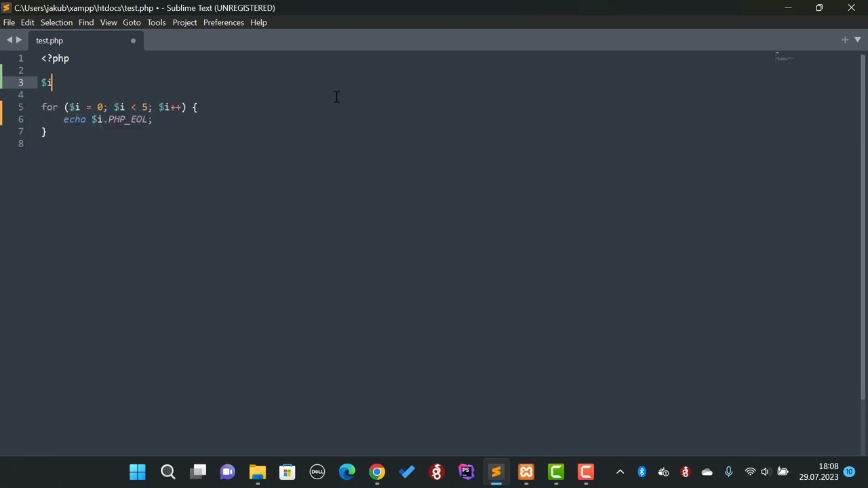Click line number 5 in gutter
This screenshot has width=868, height=488.
21,107
